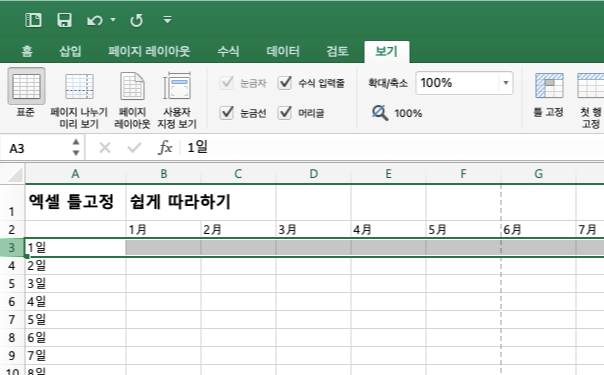604x375 pixels.
Task: Uncheck the 머리글 headings checkbox
Action: point(285,113)
